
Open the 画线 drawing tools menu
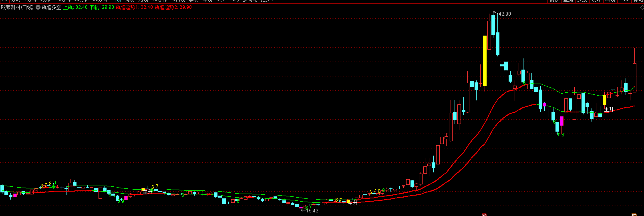coord(610,1)
